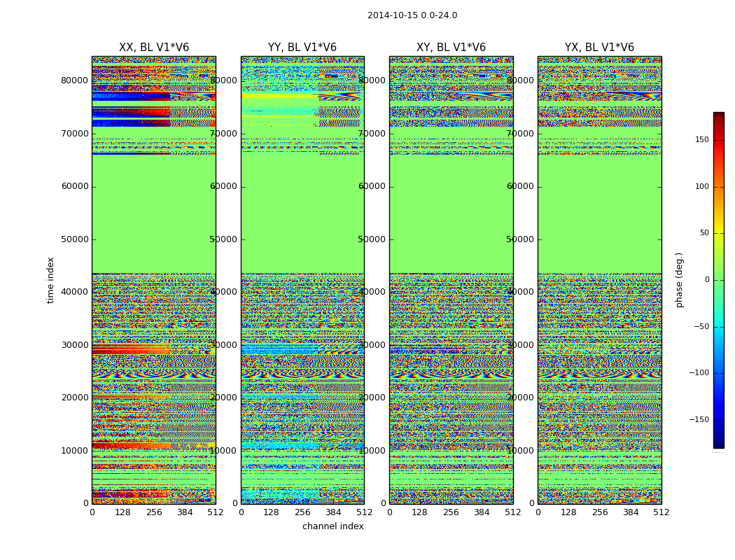735x560 pixels.
Task: Select the "YY, BL V1*V6" subplot title
Action: pos(302,48)
